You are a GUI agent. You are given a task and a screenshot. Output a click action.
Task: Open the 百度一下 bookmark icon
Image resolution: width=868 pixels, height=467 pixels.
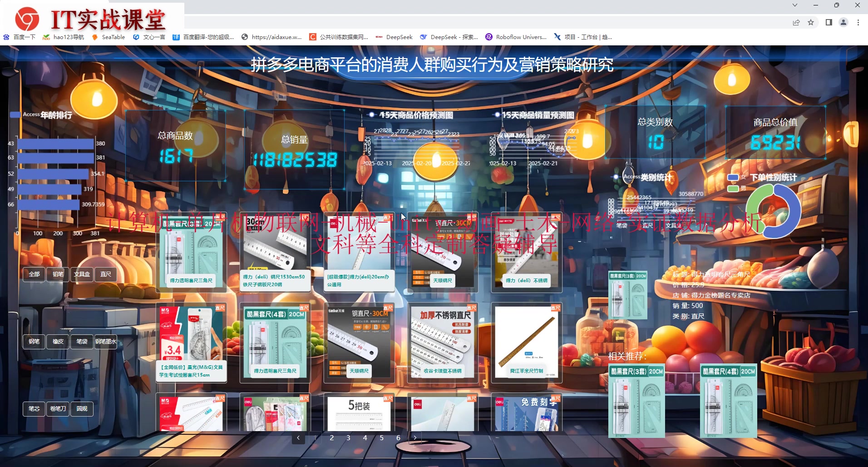6,37
